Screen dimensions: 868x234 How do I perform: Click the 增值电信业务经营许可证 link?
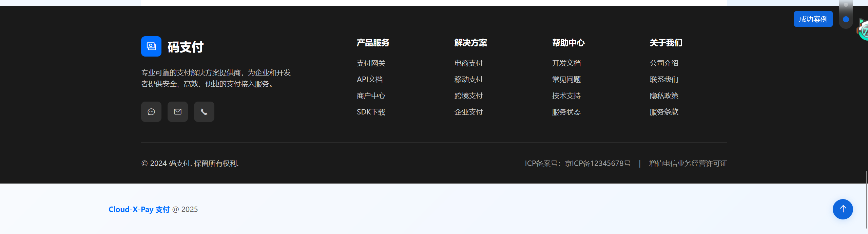click(x=688, y=164)
